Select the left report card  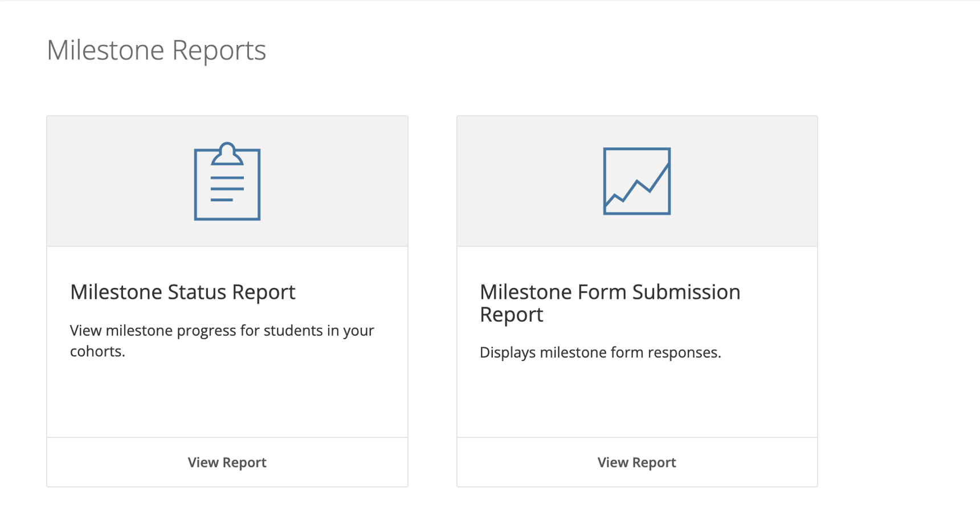tap(227, 301)
